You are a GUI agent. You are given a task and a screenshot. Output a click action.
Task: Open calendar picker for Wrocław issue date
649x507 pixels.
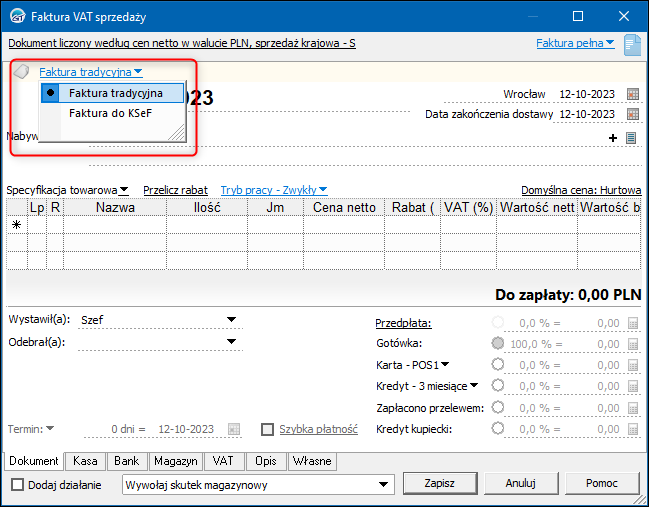pyautogui.click(x=633, y=94)
